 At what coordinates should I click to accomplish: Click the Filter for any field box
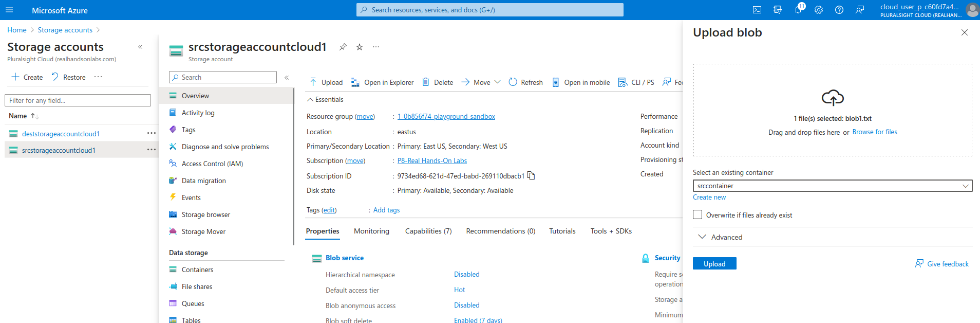(x=78, y=100)
